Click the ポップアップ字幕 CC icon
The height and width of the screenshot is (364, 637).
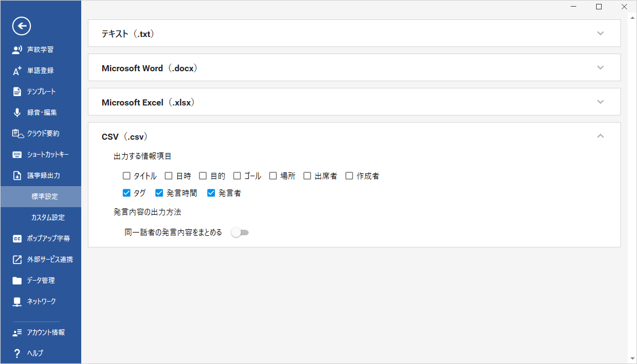(x=17, y=239)
